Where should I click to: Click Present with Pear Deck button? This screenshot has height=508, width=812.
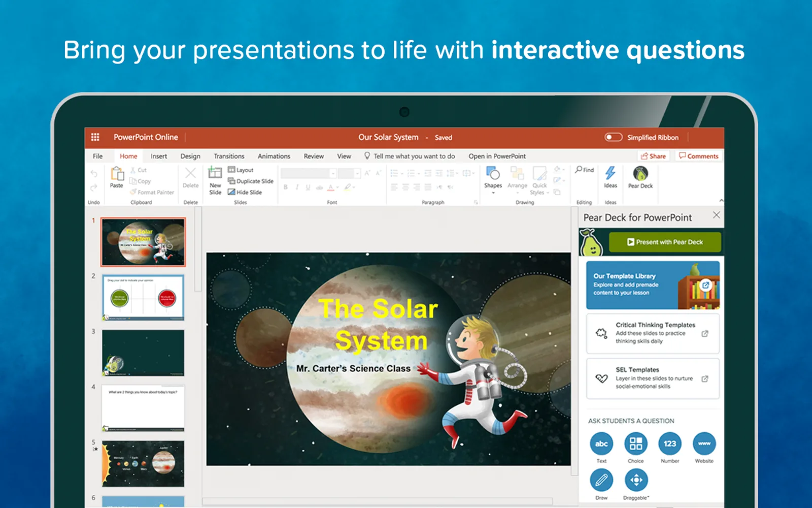[x=665, y=242]
